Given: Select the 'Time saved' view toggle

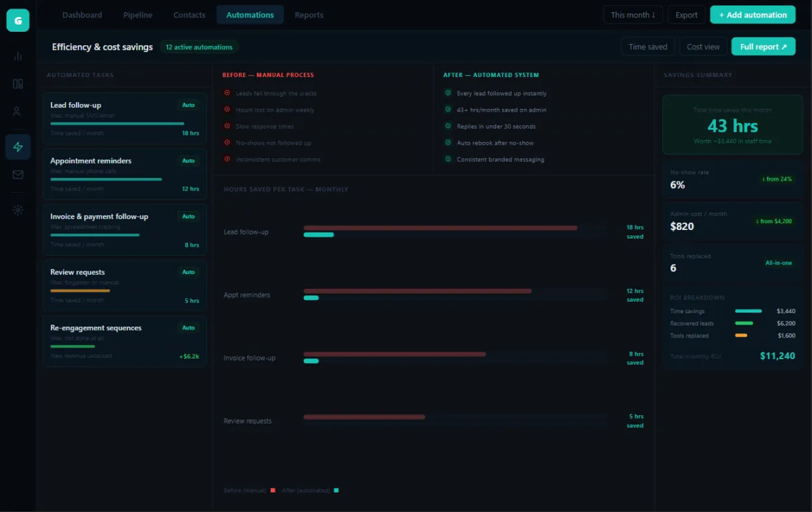Looking at the screenshot, I should pyautogui.click(x=648, y=47).
